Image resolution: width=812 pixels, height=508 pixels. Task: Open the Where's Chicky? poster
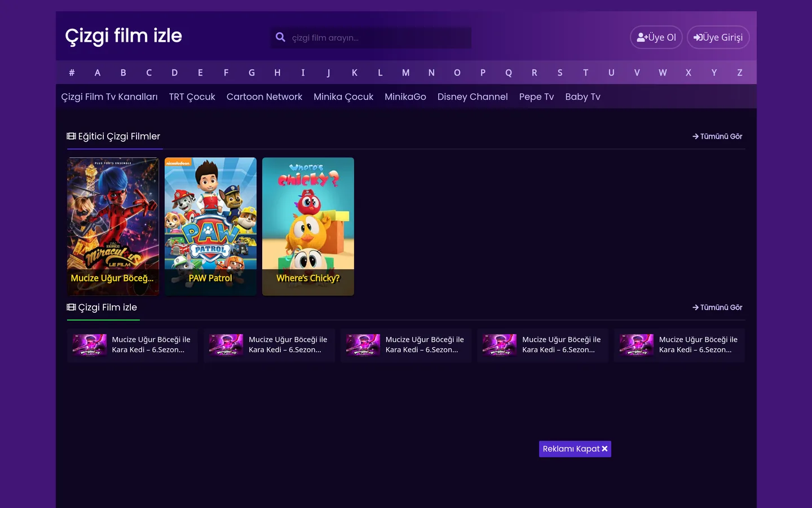tap(308, 226)
